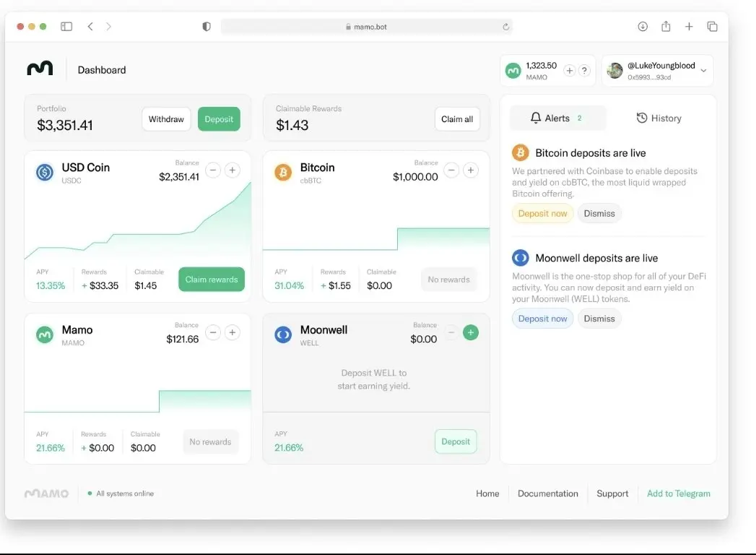Click the LukeYoungblood profile avatar

point(614,71)
